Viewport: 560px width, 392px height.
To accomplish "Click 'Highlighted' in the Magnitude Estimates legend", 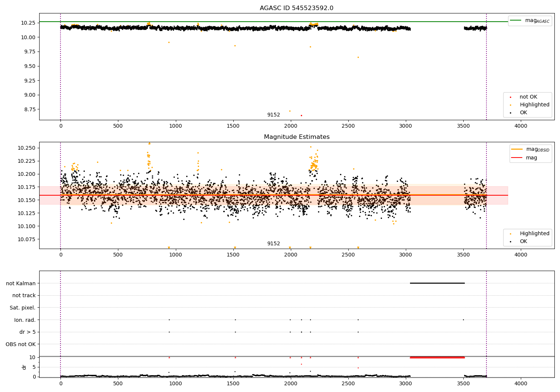I will 534,234.
